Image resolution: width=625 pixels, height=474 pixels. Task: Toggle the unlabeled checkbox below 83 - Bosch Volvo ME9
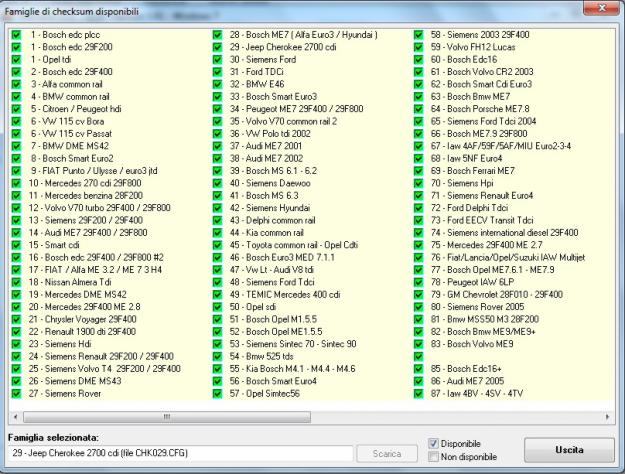tap(418, 356)
